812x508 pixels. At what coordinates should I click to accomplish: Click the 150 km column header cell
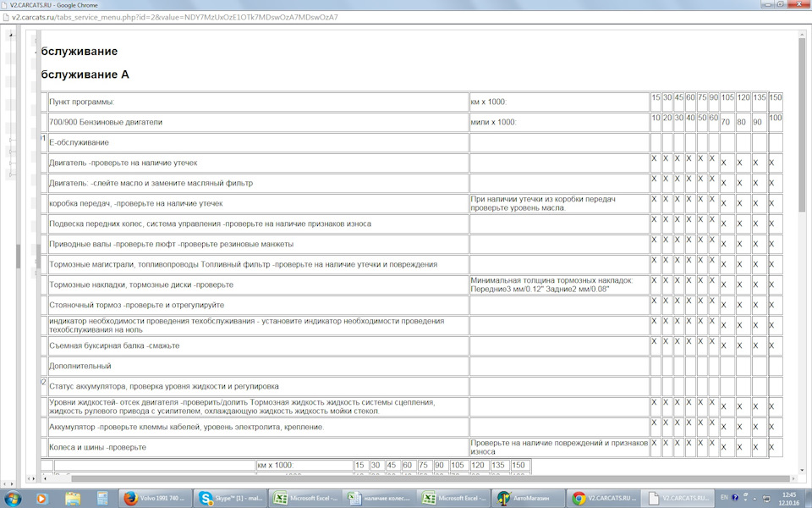(x=775, y=97)
